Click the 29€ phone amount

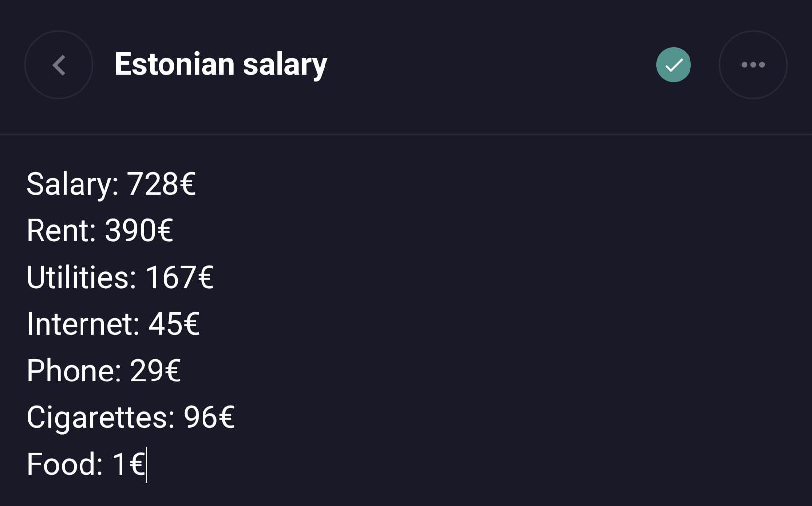[x=155, y=371]
